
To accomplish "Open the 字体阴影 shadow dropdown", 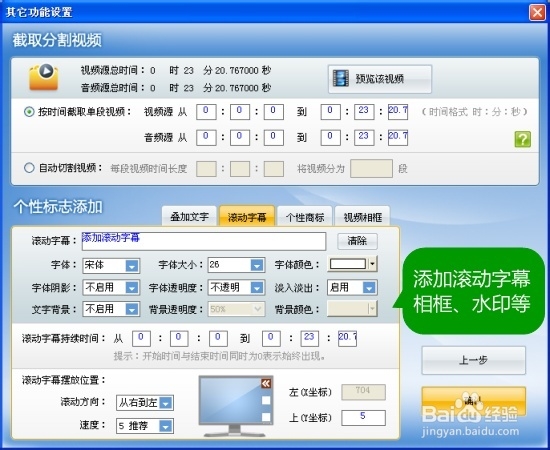I will click(x=111, y=288).
